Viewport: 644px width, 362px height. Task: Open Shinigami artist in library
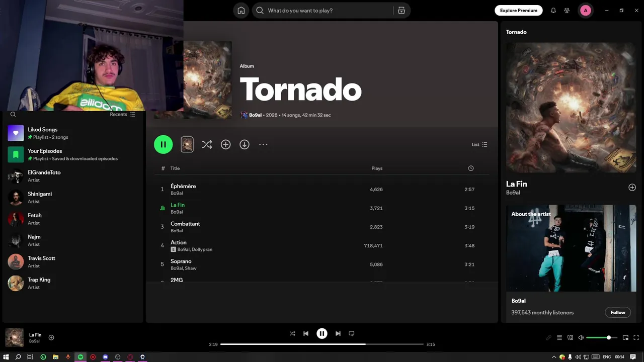(x=73, y=198)
